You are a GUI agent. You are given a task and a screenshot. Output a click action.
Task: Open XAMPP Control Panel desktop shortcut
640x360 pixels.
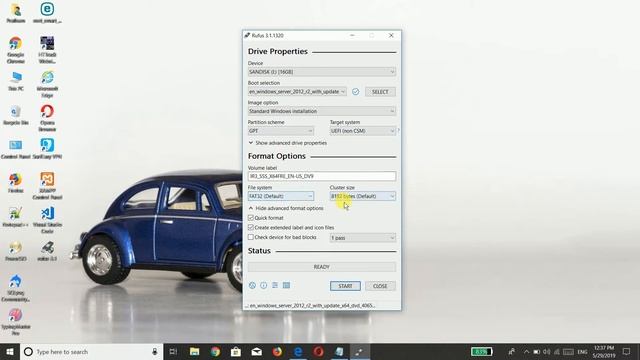click(x=47, y=186)
